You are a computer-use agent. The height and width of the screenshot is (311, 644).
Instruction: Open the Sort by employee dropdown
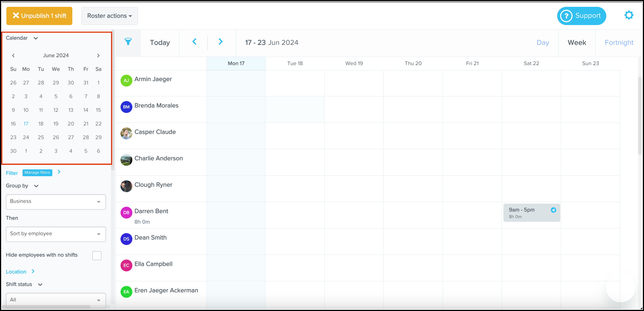[x=56, y=234]
